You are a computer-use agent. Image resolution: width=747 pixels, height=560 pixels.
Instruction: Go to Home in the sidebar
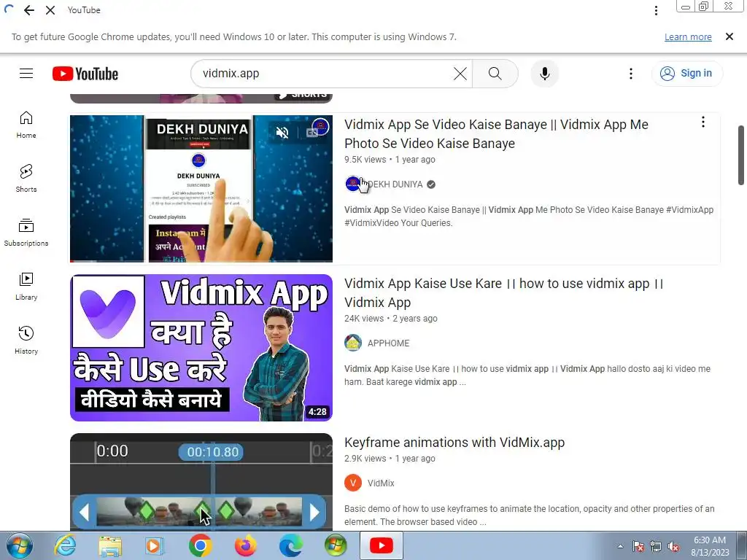point(26,125)
